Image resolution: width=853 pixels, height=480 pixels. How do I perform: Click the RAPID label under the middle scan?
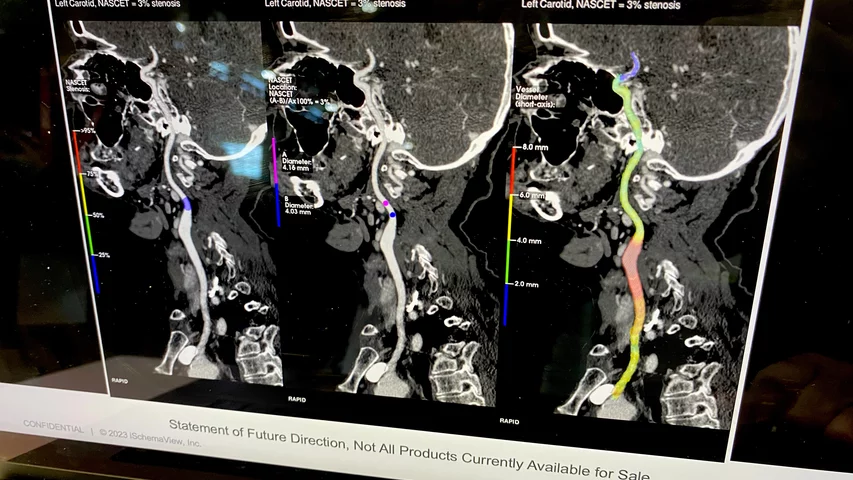click(297, 399)
